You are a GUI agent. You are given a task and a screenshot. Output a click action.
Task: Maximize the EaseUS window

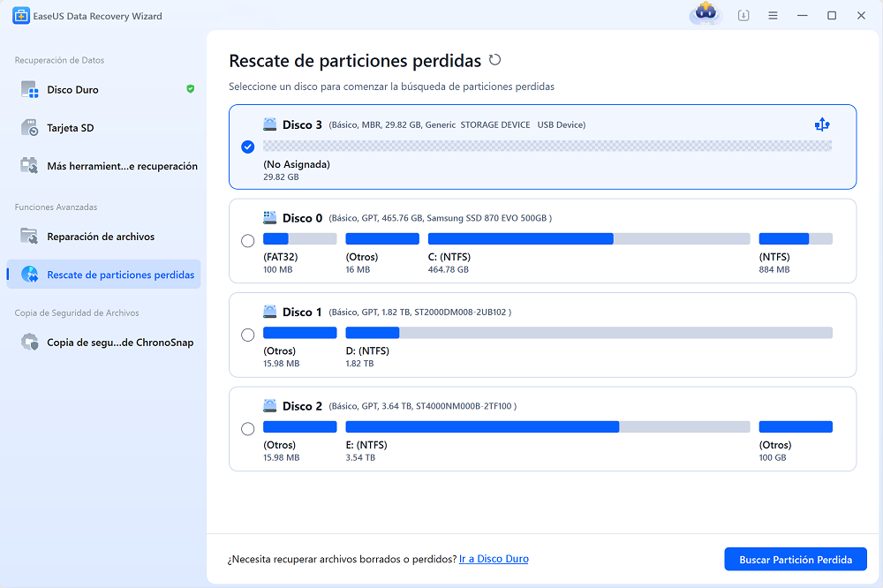(832, 16)
